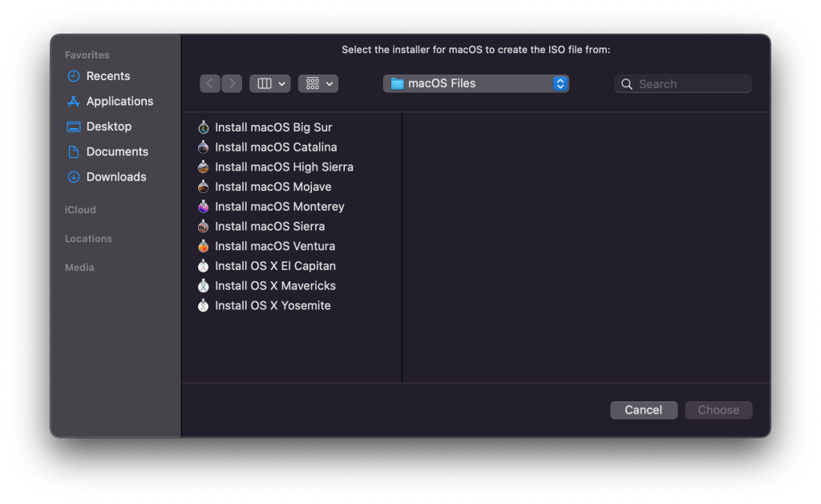Go forward with the right chevron button
Screen dimensions: 821x504
coord(232,84)
